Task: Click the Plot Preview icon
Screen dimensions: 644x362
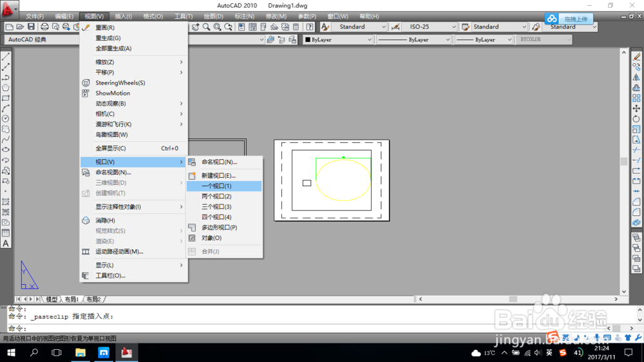Action: [x=55, y=26]
